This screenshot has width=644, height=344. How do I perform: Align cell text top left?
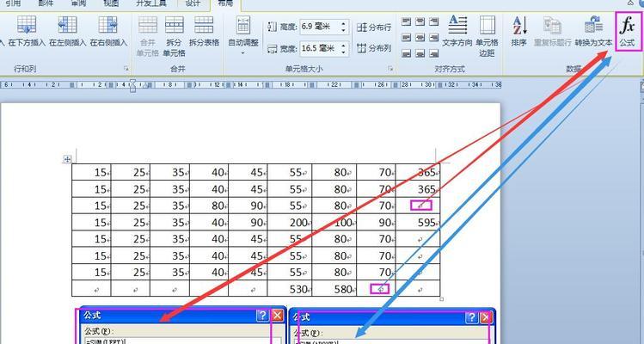[406, 21]
